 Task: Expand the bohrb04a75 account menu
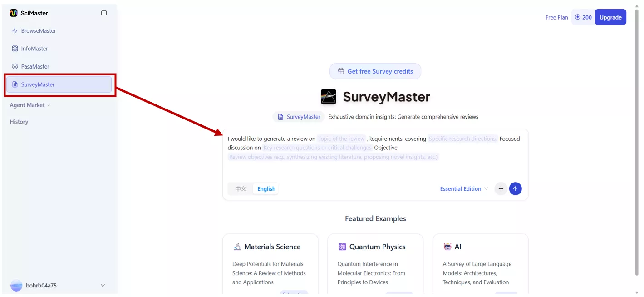click(59, 285)
